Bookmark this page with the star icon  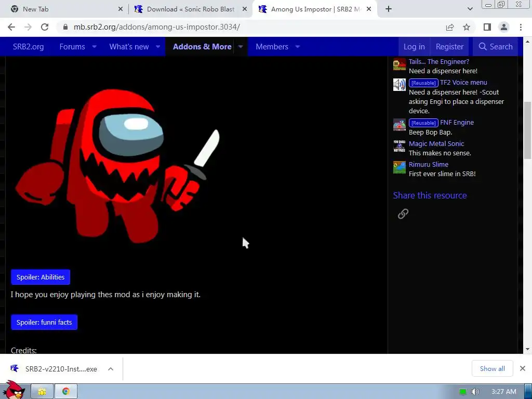tap(467, 27)
